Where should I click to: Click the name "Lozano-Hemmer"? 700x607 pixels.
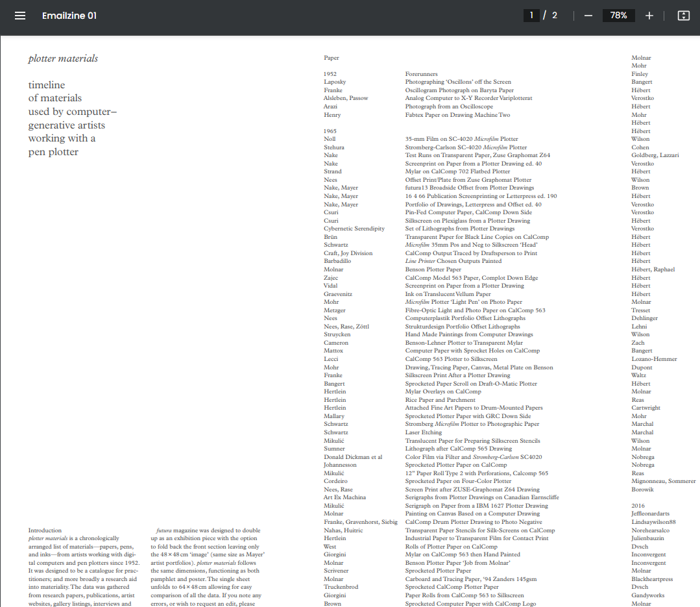pyautogui.click(x=654, y=359)
